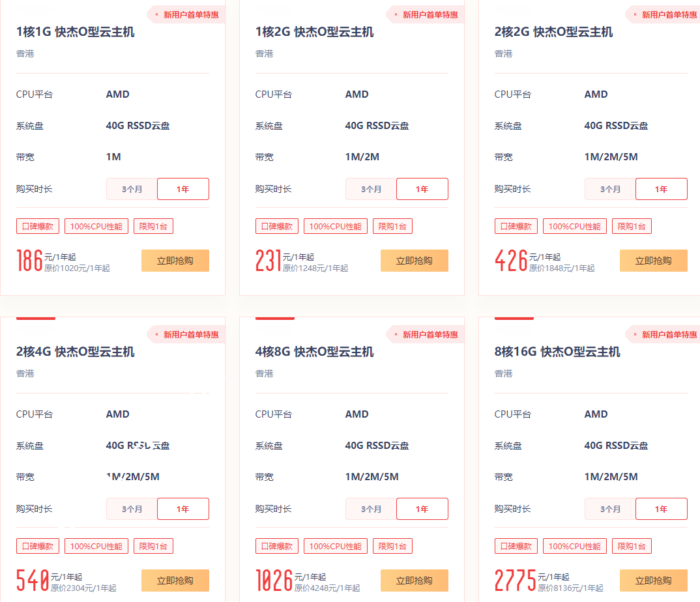Purchase the 2775元 8核16G plan
This screenshot has width=700, height=602.
(x=654, y=580)
